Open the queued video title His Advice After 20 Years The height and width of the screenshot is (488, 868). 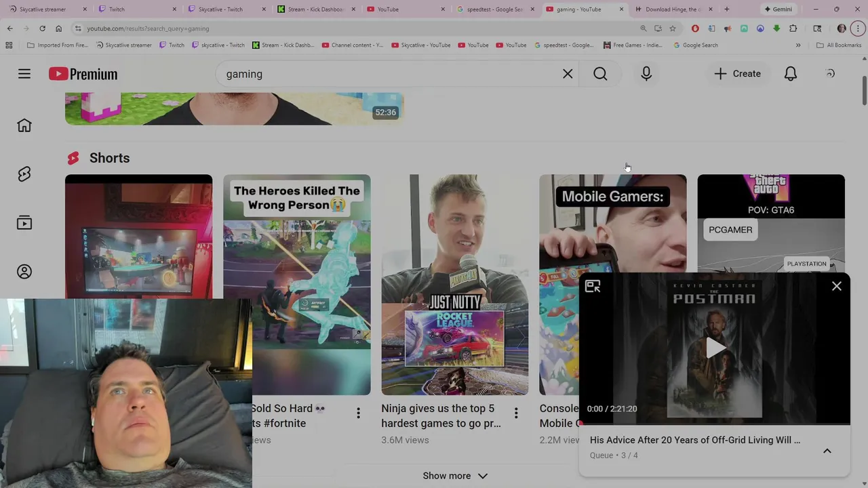695,440
